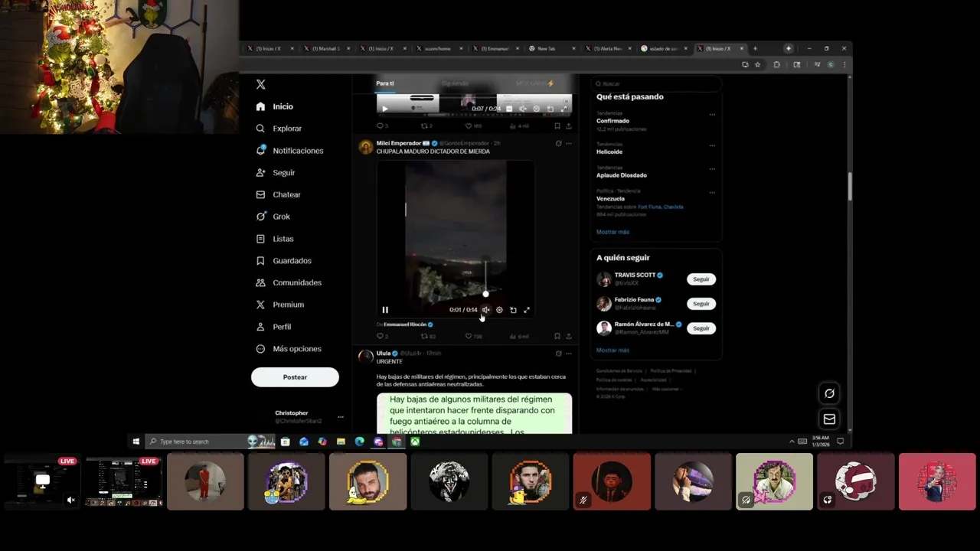Pause the Milei Emperador video
This screenshot has width=980, height=551.
(x=385, y=310)
